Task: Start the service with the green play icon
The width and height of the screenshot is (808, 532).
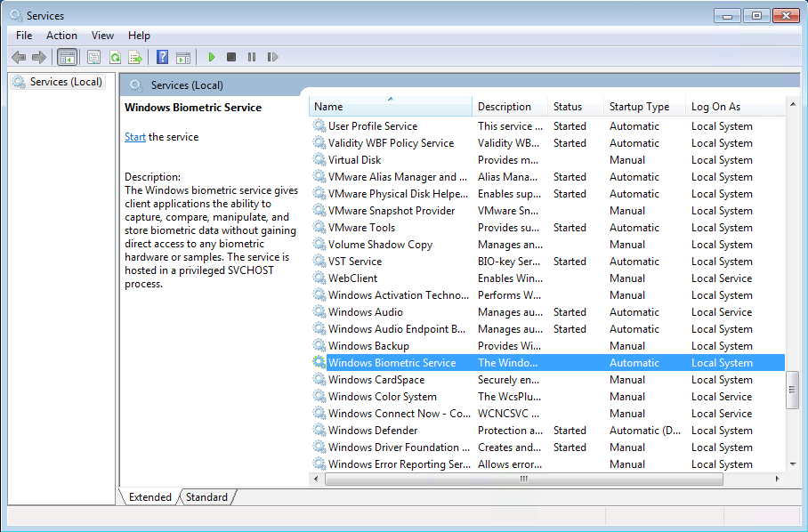Action: click(x=211, y=57)
